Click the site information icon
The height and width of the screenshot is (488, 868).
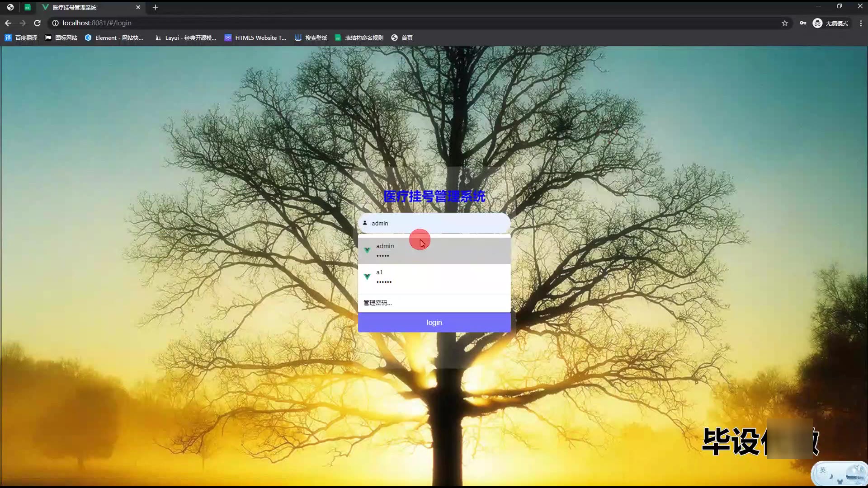click(55, 23)
